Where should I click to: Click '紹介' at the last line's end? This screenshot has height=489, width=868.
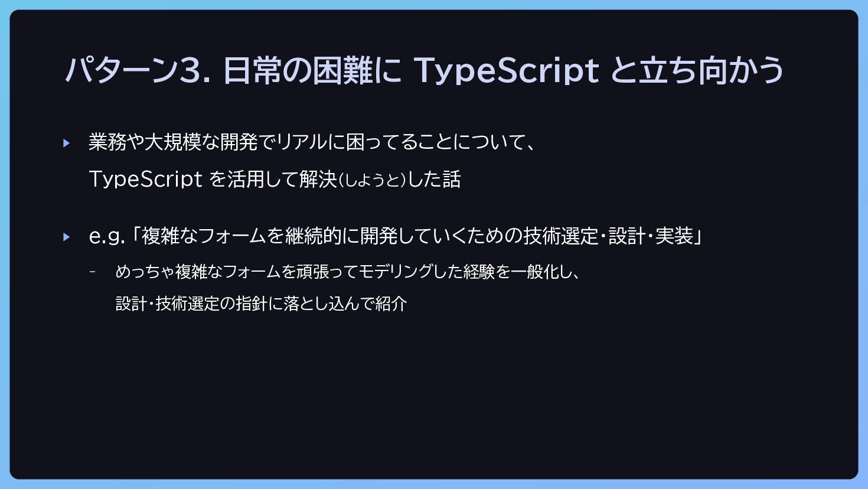coord(391,304)
